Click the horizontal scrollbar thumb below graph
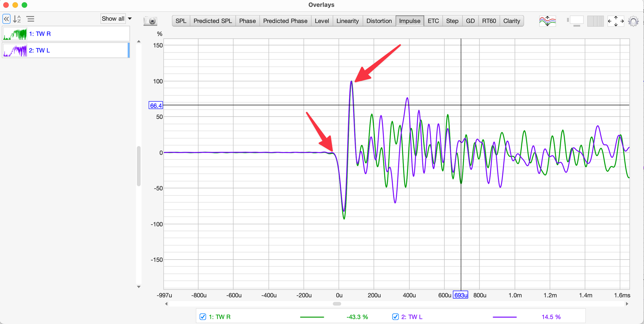The height and width of the screenshot is (324, 644). [337, 304]
